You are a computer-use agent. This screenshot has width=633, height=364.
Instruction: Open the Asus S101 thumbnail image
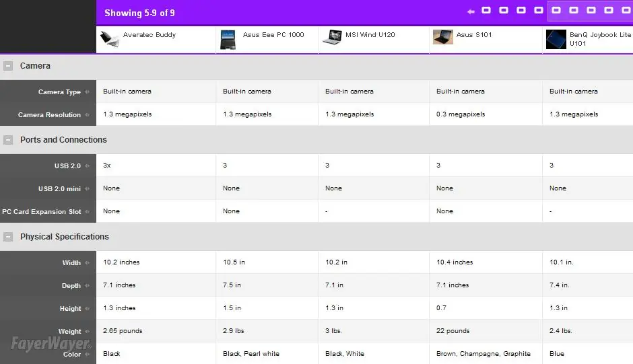click(x=443, y=37)
